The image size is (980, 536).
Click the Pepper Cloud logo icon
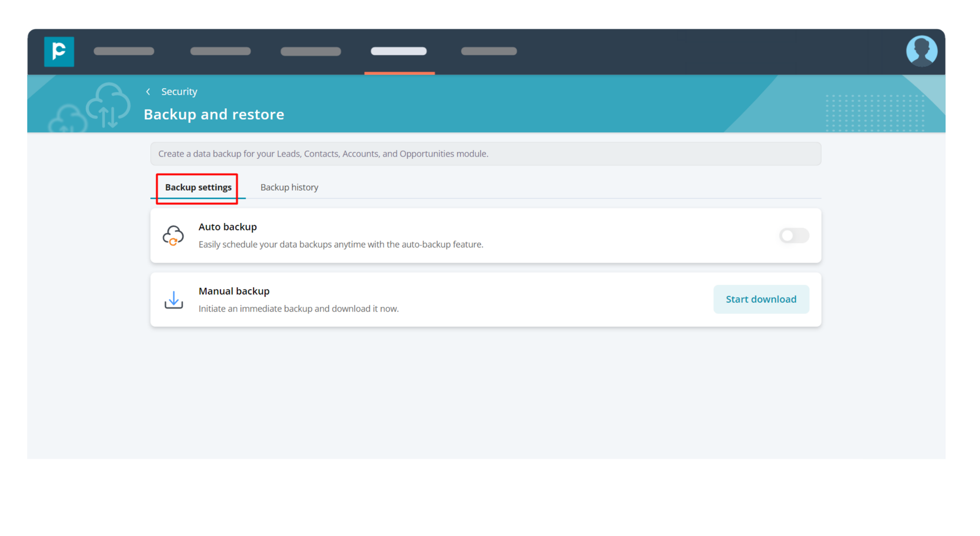pyautogui.click(x=59, y=51)
